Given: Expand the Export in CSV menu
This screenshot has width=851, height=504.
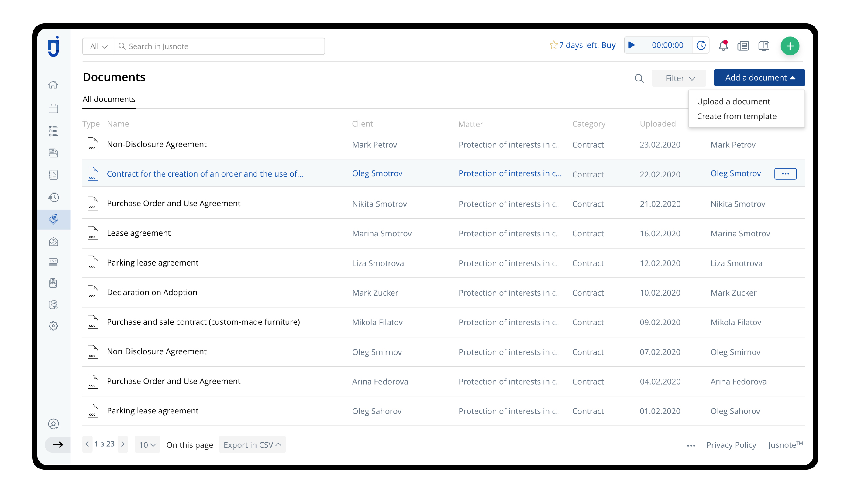Looking at the screenshot, I should pos(252,445).
